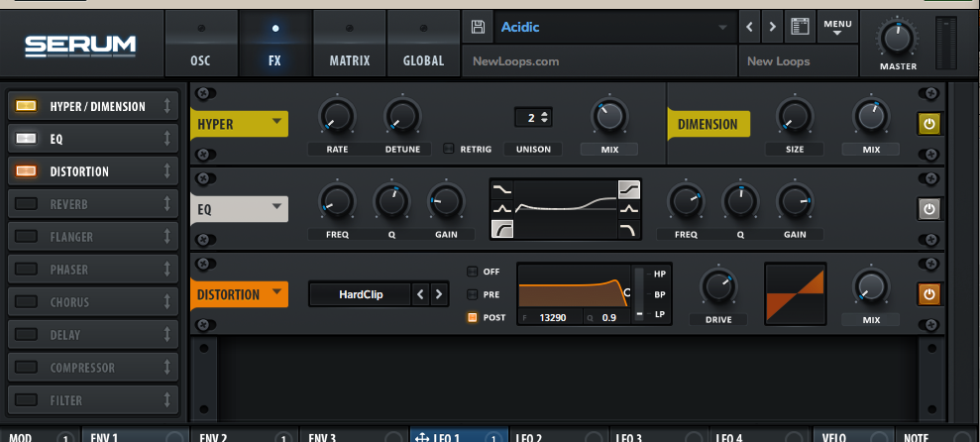Select high-pass shape for low EQ band

501,229
